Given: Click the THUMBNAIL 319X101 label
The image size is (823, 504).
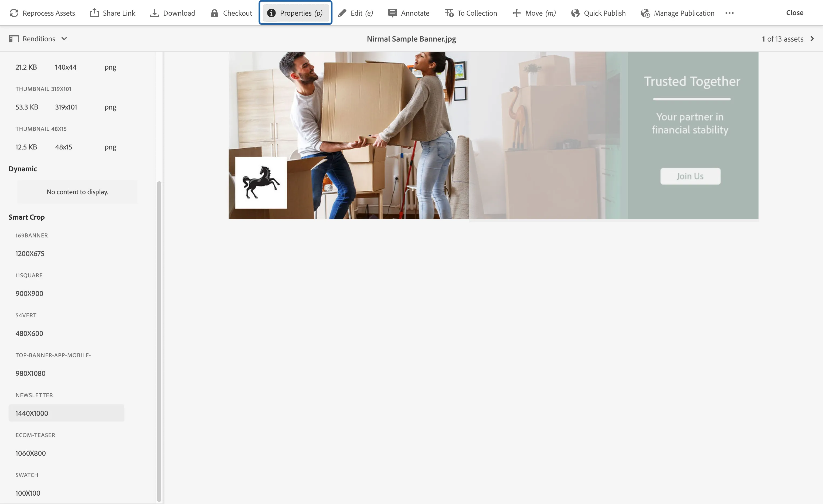Looking at the screenshot, I should [43, 89].
